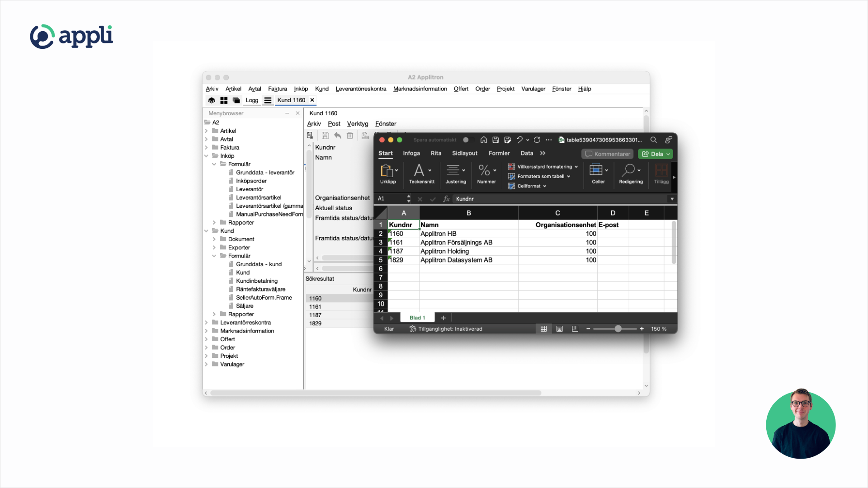Image resolution: width=868 pixels, height=488 pixels.
Task: Expand the Dokument folder under Kund
Action: coord(214,239)
